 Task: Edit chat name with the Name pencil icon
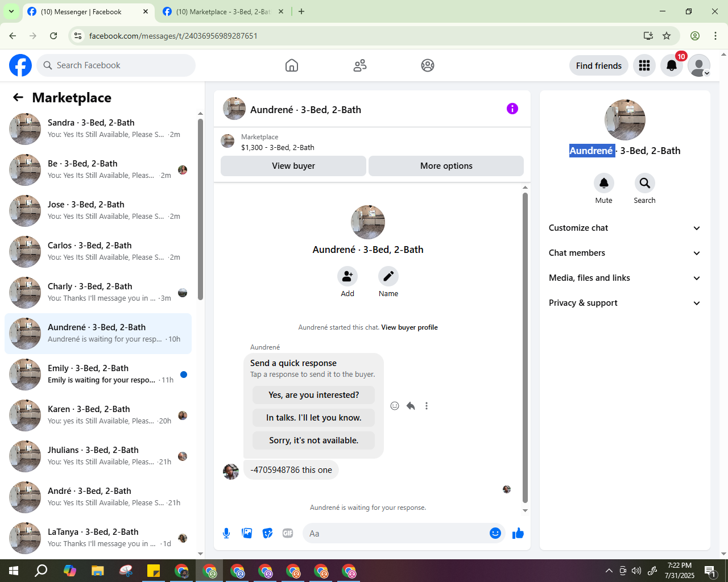coord(388,276)
